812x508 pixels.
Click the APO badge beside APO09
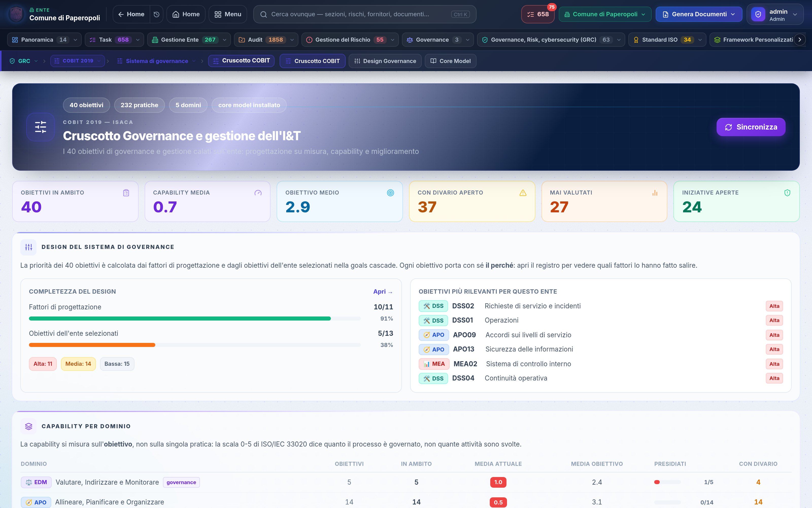point(434,335)
